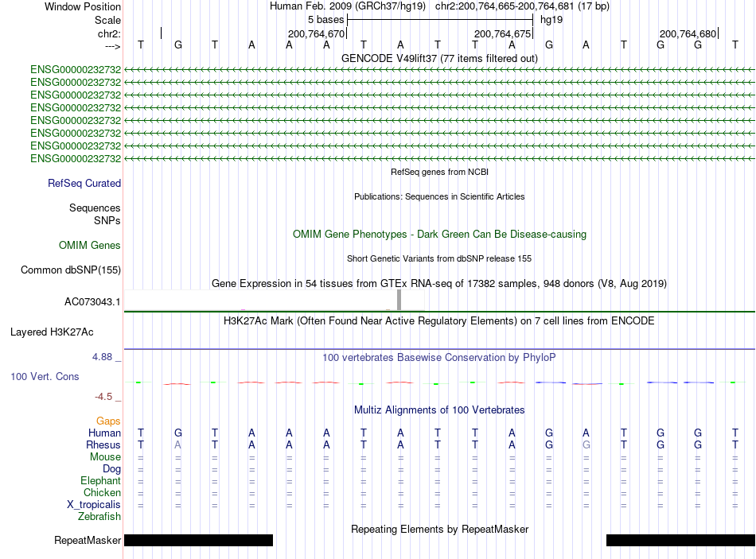Viewport: 756px width, 559px height.
Task: Open GENCODE V49lift37 track title
Action: coord(439,58)
